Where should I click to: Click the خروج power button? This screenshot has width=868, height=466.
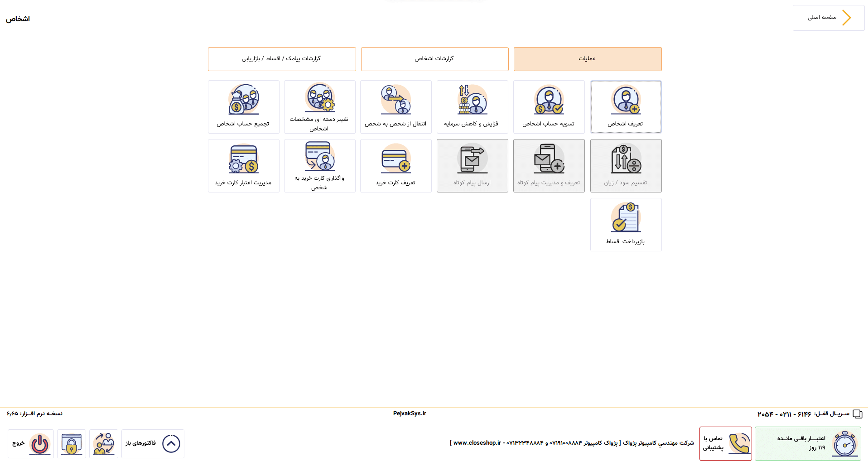[31, 444]
